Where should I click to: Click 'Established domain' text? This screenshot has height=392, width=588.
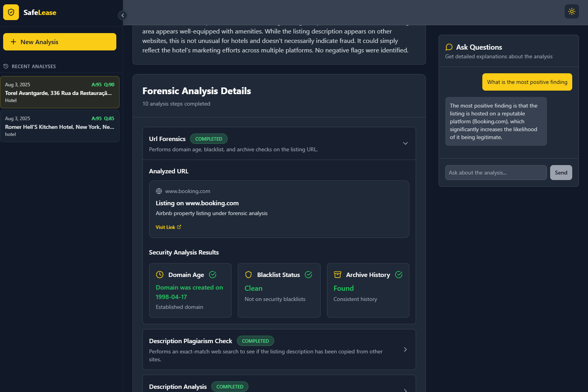(x=179, y=307)
